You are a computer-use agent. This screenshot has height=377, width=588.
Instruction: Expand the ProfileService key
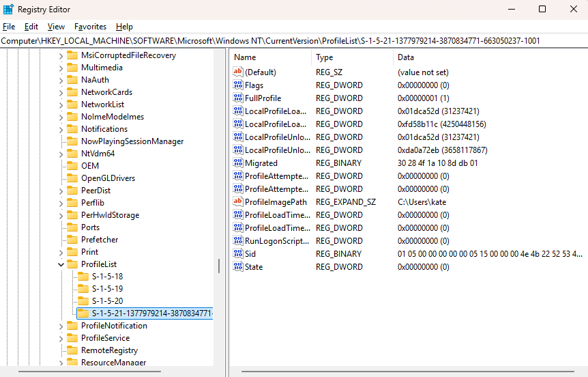(61, 338)
